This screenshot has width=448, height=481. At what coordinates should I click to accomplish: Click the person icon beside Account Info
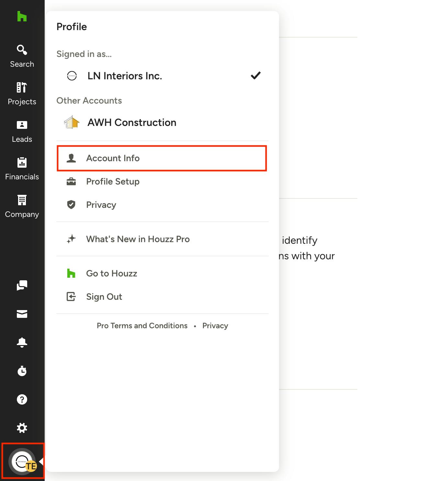(x=71, y=158)
